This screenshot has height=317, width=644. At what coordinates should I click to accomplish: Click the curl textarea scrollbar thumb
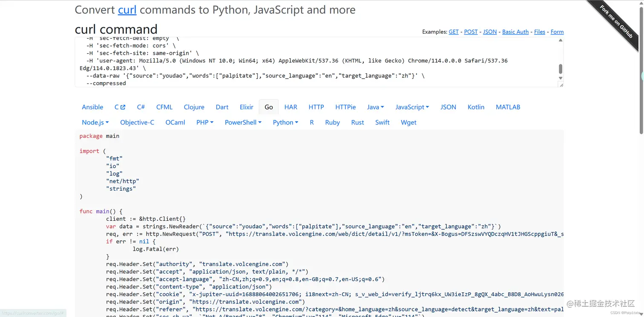[x=561, y=69]
